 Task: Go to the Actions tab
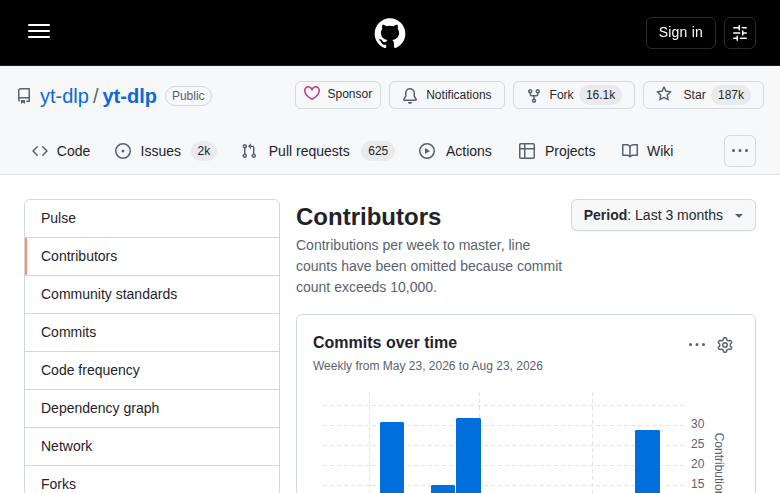coord(455,151)
